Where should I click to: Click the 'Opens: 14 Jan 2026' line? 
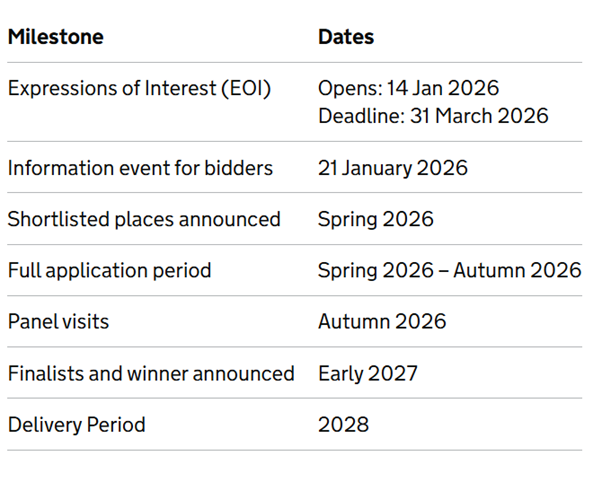pos(408,88)
